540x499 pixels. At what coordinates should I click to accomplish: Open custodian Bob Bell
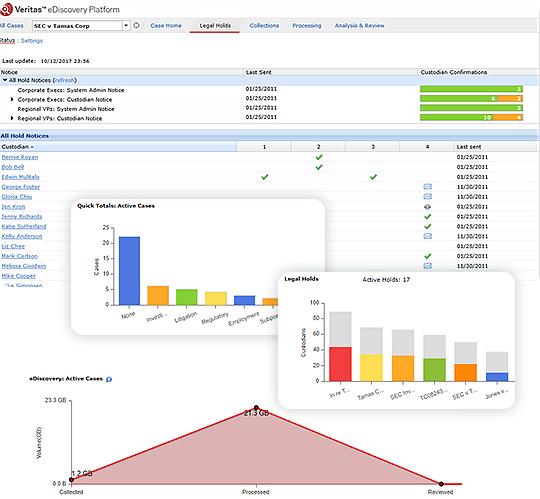click(x=13, y=167)
